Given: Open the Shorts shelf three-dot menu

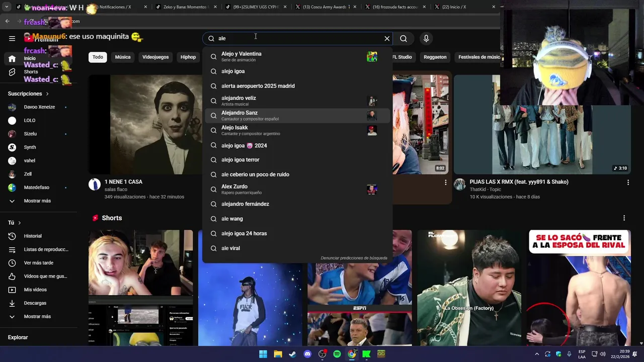Looking at the screenshot, I should pyautogui.click(x=624, y=218).
